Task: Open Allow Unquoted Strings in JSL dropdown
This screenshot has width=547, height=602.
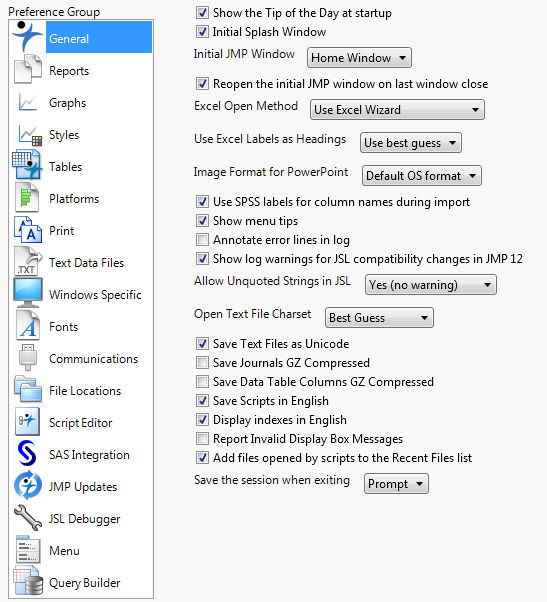Action: 431,285
